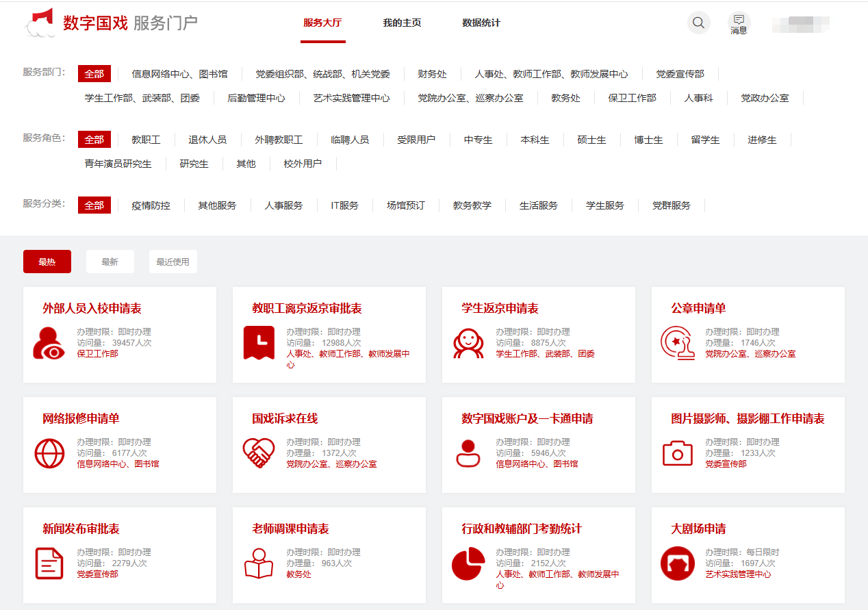Click the camera icon for 图片摄影师 application
Screen dimensions: 868x610
click(x=678, y=453)
